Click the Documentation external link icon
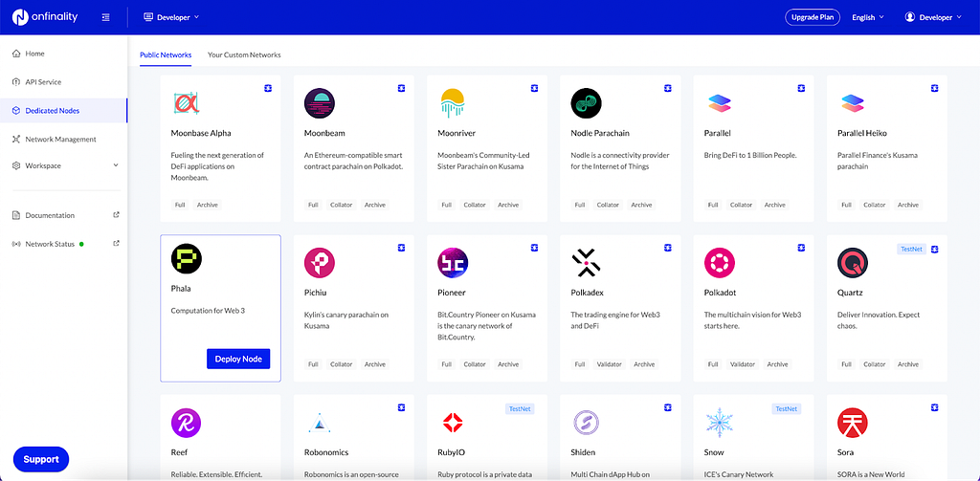The image size is (980, 481). (116, 215)
